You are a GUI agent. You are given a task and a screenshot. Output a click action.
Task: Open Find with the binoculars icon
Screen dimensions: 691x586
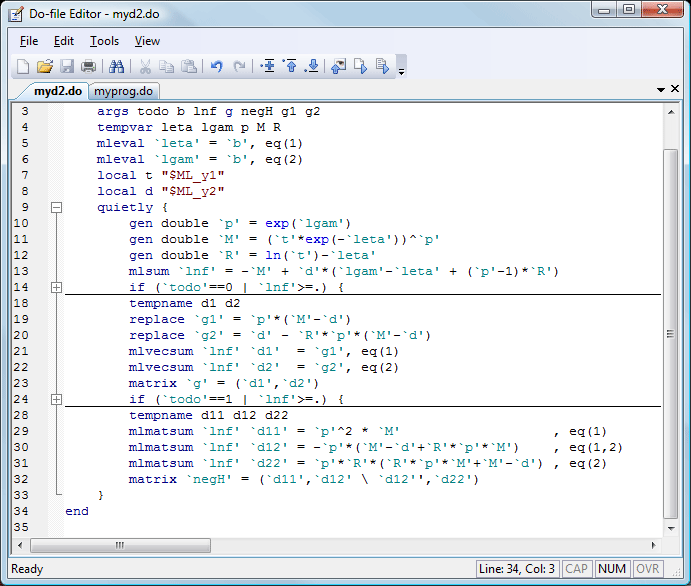(117, 67)
